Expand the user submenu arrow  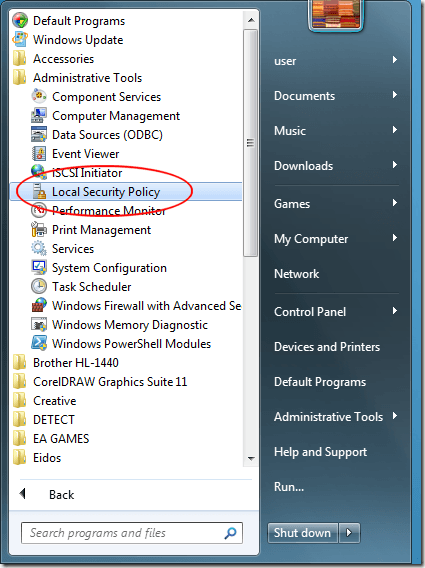pyautogui.click(x=395, y=59)
